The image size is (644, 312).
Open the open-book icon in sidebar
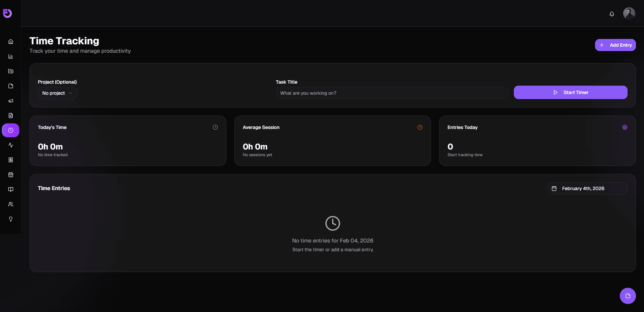[x=11, y=189]
